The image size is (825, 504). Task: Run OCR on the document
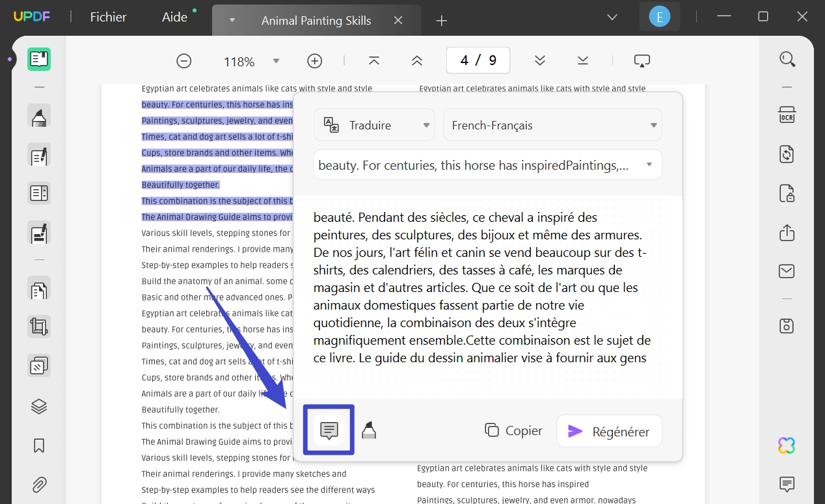(787, 114)
